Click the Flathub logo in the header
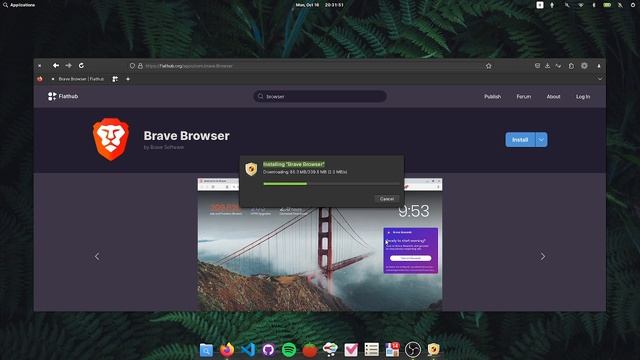Image resolution: width=640 pixels, height=360 pixels. click(x=63, y=96)
